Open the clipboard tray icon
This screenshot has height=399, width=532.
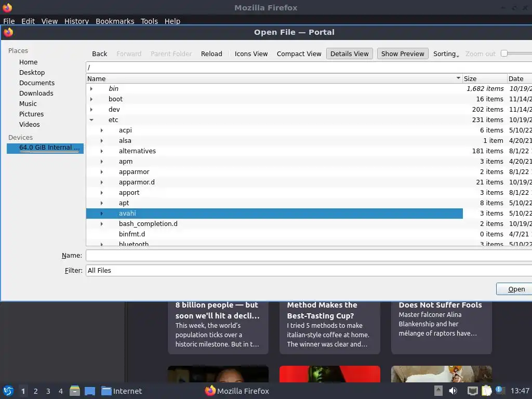[486, 391]
